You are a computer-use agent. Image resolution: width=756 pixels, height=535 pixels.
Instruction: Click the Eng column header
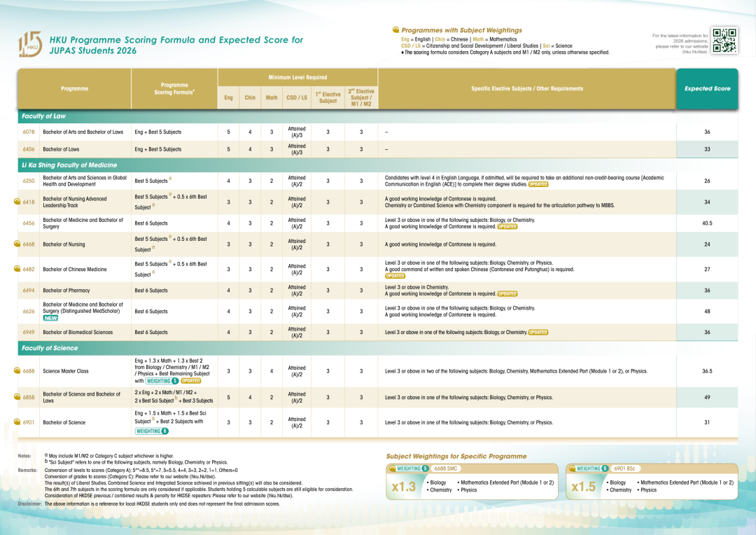coord(228,97)
